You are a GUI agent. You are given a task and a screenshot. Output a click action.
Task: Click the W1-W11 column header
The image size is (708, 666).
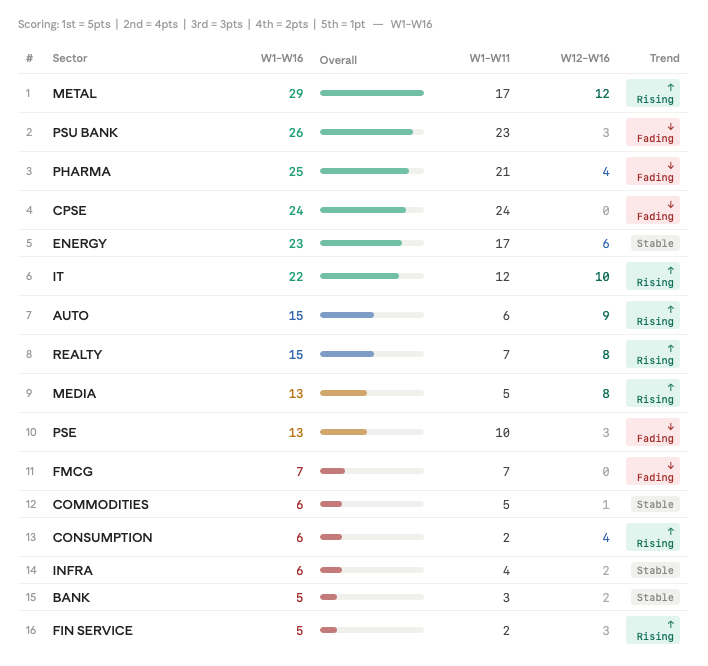click(x=489, y=58)
